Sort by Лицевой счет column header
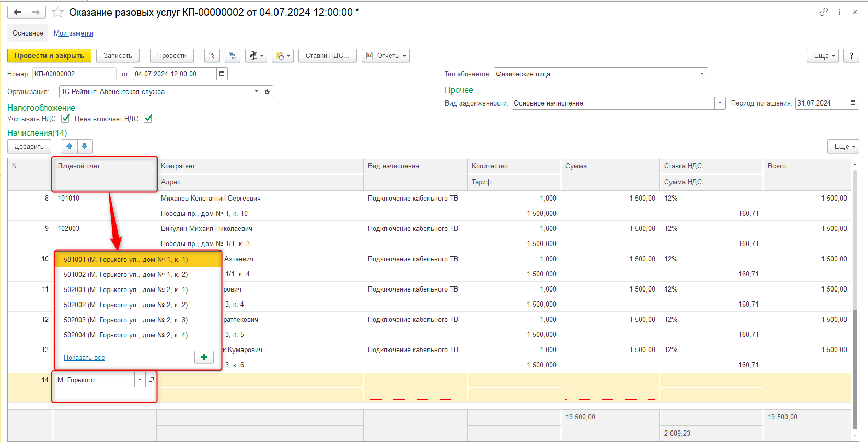868x443 pixels. (105, 174)
